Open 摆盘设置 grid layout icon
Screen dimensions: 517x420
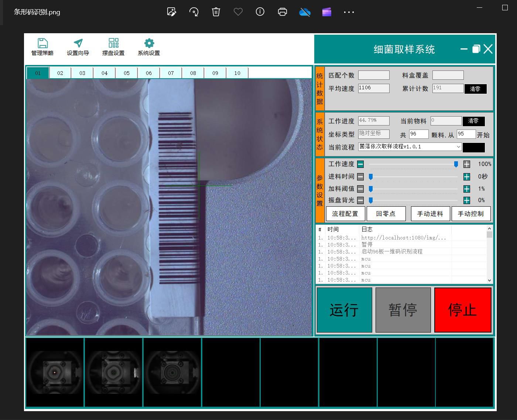pyautogui.click(x=113, y=43)
